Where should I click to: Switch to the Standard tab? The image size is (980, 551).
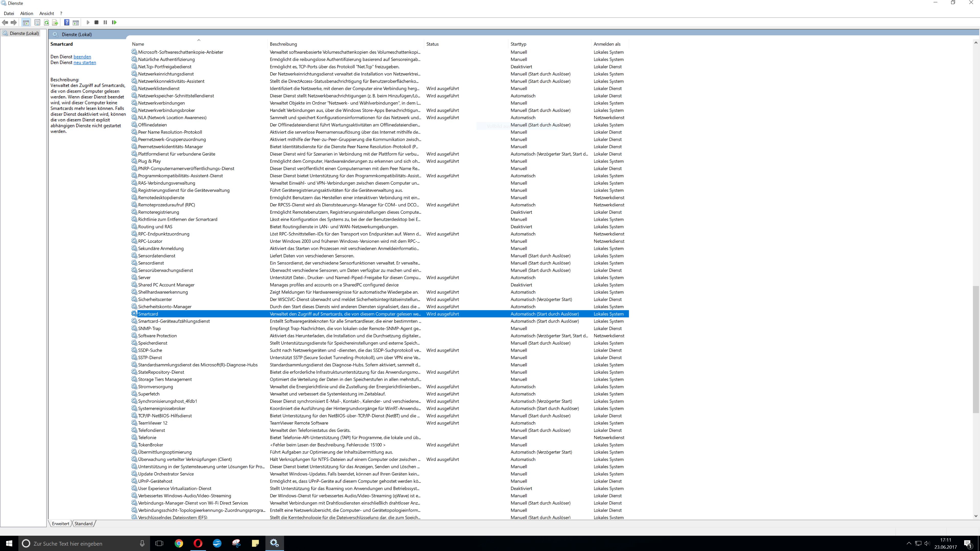point(83,524)
